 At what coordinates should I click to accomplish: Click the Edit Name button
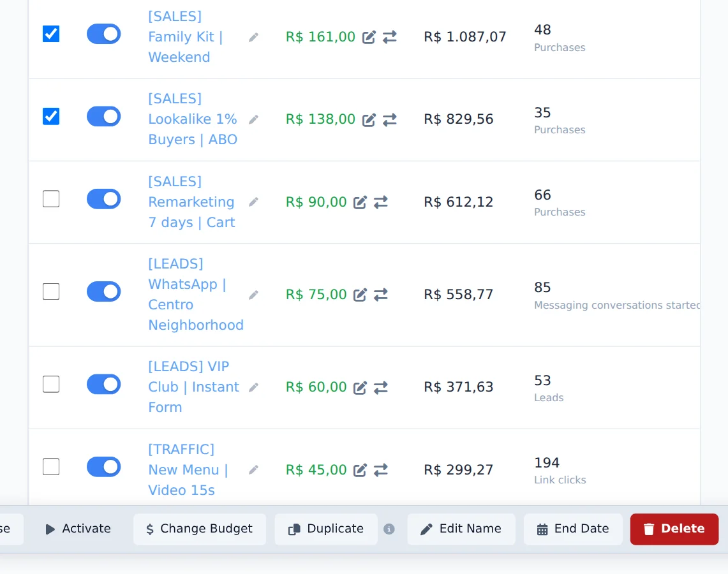click(x=461, y=529)
